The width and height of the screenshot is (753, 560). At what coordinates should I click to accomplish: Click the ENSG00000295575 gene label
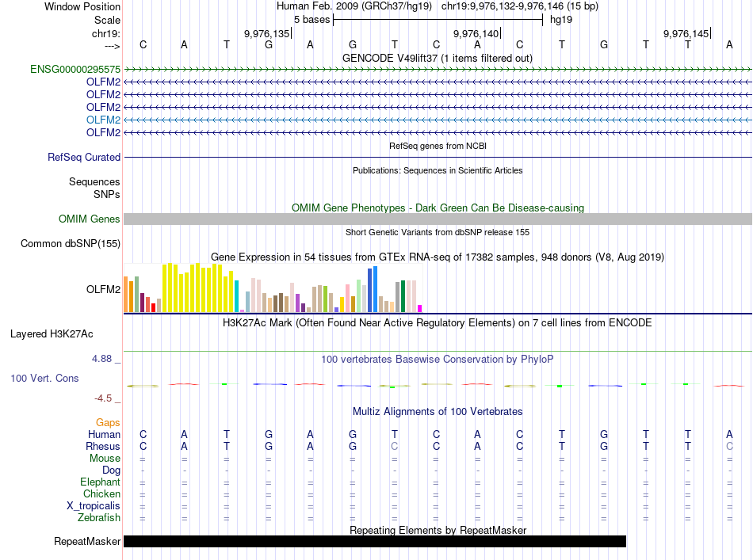click(75, 70)
